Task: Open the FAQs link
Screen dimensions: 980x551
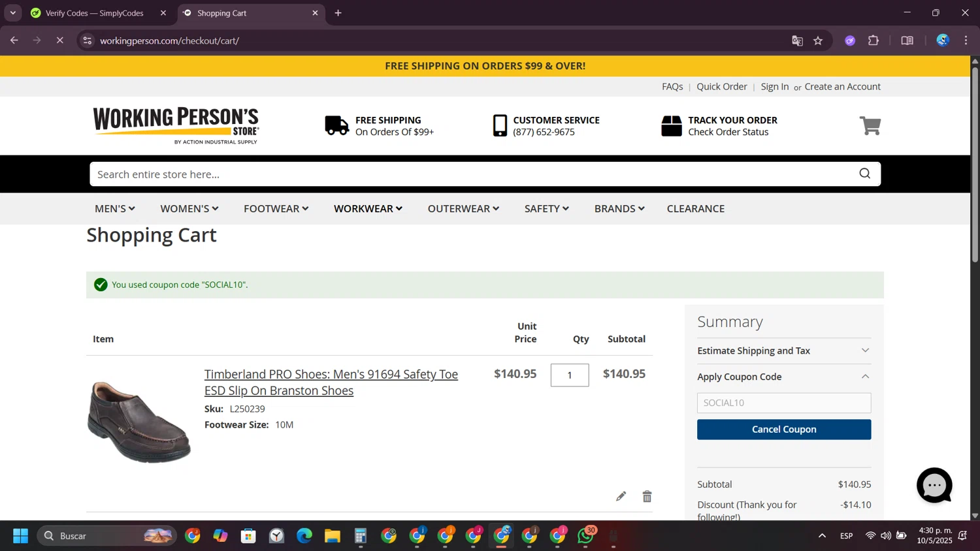Action: [x=672, y=87]
